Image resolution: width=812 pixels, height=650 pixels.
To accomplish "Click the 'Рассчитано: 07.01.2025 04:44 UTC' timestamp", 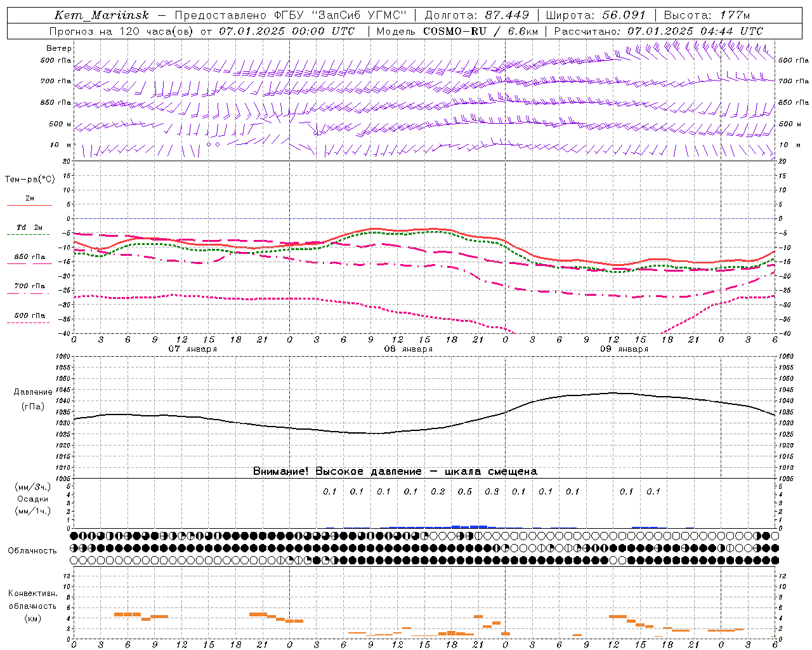I will [x=658, y=31].
